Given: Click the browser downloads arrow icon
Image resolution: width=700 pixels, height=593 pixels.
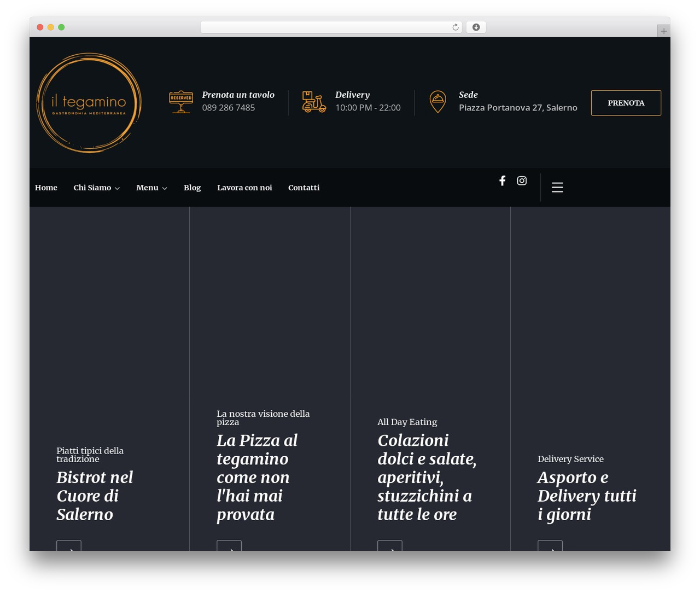Looking at the screenshot, I should tap(476, 27).
